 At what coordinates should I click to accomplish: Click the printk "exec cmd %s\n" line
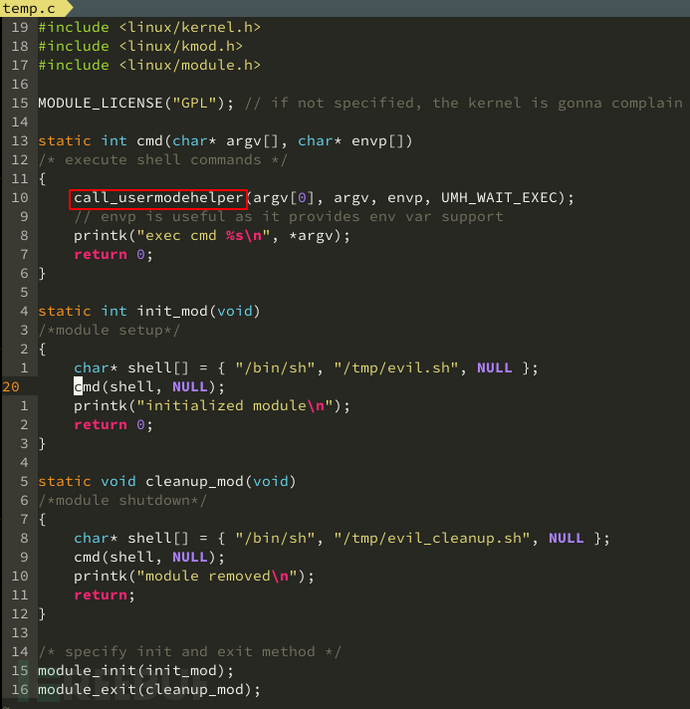212,236
